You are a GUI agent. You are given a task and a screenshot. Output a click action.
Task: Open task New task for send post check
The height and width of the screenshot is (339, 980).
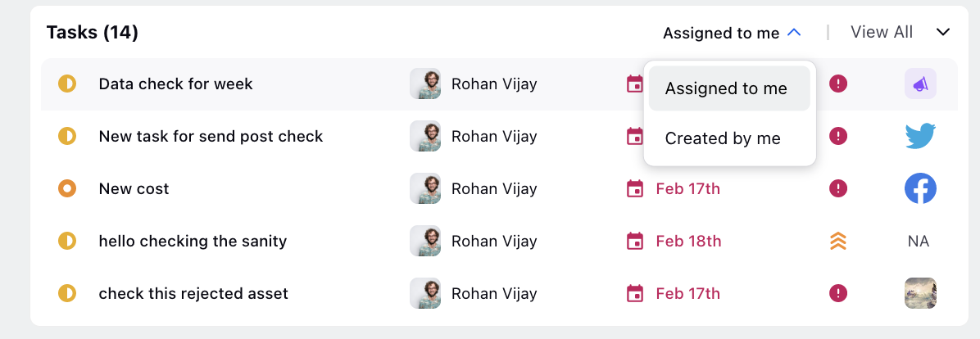tap(211, 136)
